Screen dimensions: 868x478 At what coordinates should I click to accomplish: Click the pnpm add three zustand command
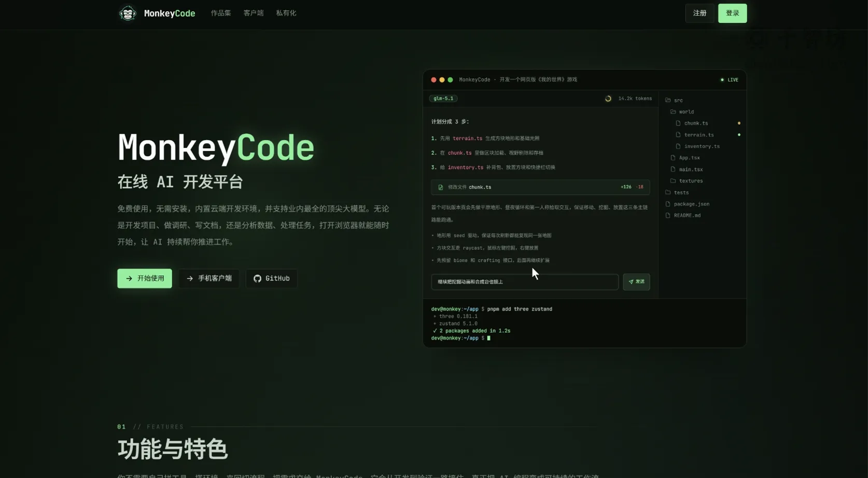click(520, 309)
